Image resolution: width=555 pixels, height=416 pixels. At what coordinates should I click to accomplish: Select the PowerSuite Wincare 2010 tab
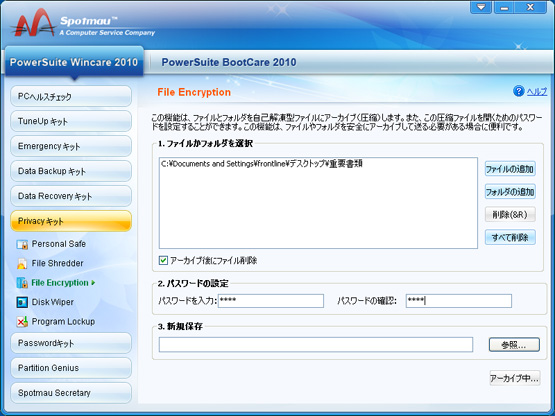pos(74,62)
